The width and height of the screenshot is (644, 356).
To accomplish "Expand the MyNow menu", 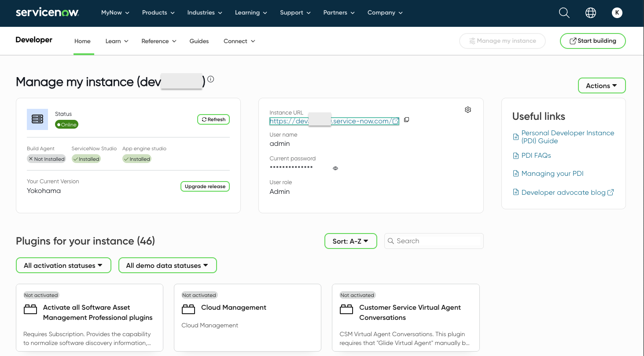I will click(x=115, y=13).
